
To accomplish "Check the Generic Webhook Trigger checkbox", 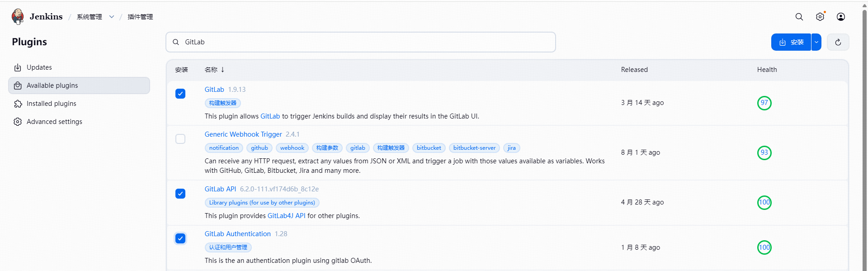I will coord(180,139).
